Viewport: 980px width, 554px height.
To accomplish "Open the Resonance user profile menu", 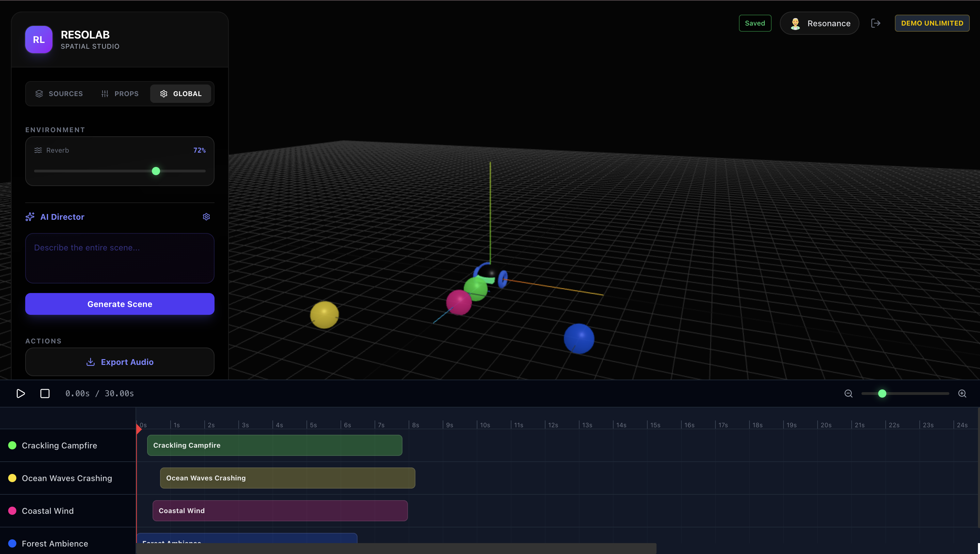I will tap(820, 23).
